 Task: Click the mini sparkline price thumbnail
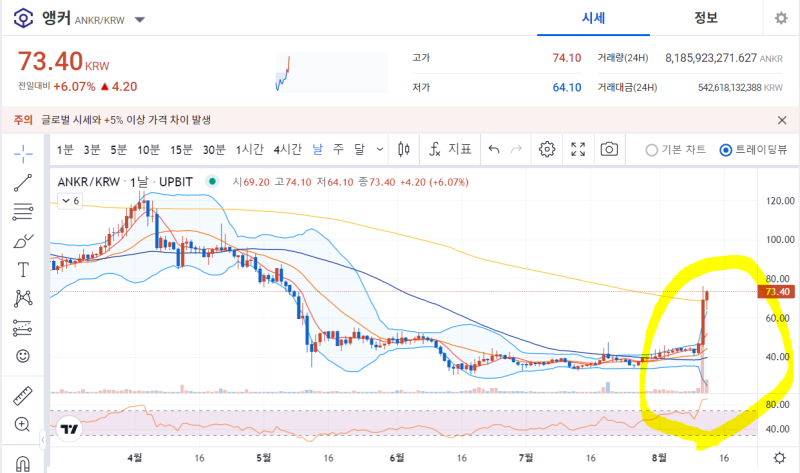click(x=332, y=72)
